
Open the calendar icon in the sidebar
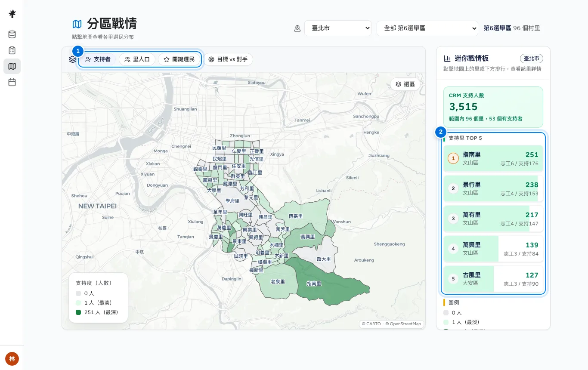[x=12, y=82]
